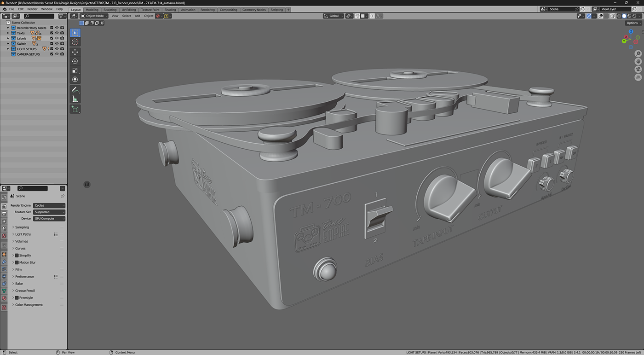Image resolution: width=644 pixels, height=355 pixels.
Task: Enable the Motion Blur checkbox
Action: click(17, 262)
